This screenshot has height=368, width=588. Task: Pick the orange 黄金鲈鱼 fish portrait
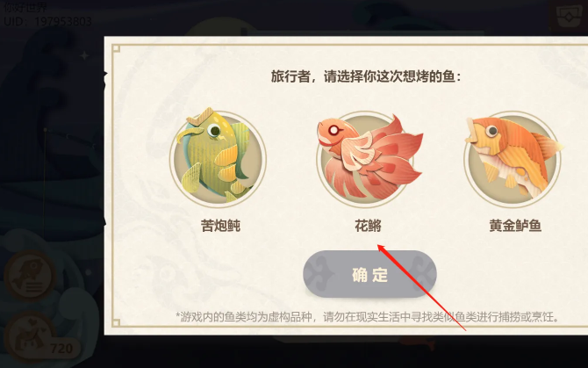513,159
